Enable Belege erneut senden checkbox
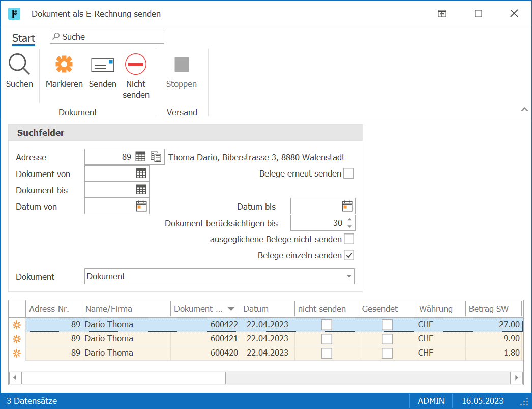The height and width of the screenshot is (409, 532). [348, 173]
